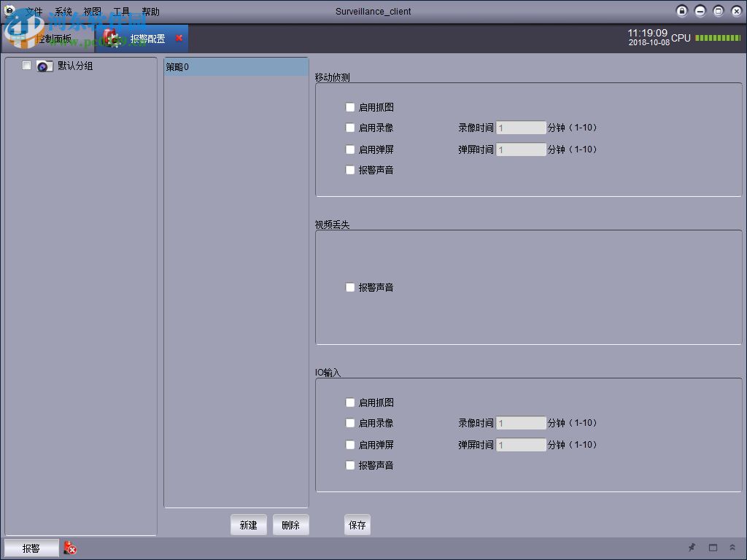Viewport: 747px width, 560px height.
Task: Click the CPU usage bar indicator
Action: coord(718,38)
